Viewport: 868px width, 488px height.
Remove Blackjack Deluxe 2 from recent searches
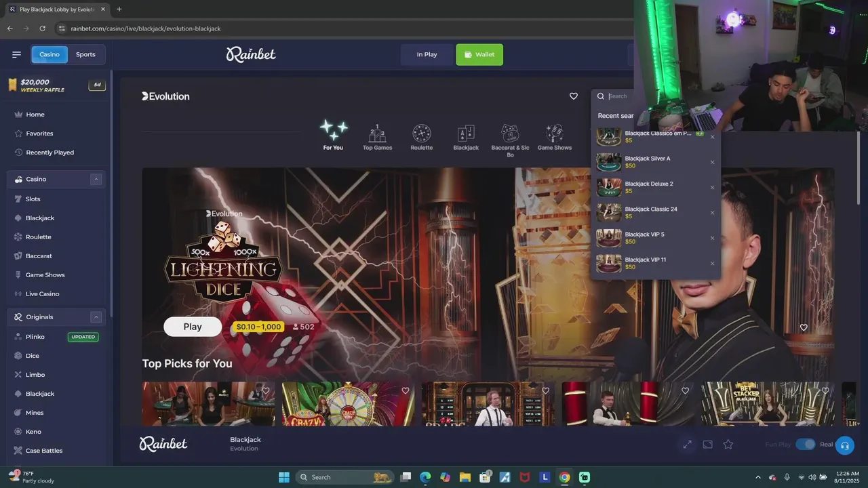pos(712,188)
